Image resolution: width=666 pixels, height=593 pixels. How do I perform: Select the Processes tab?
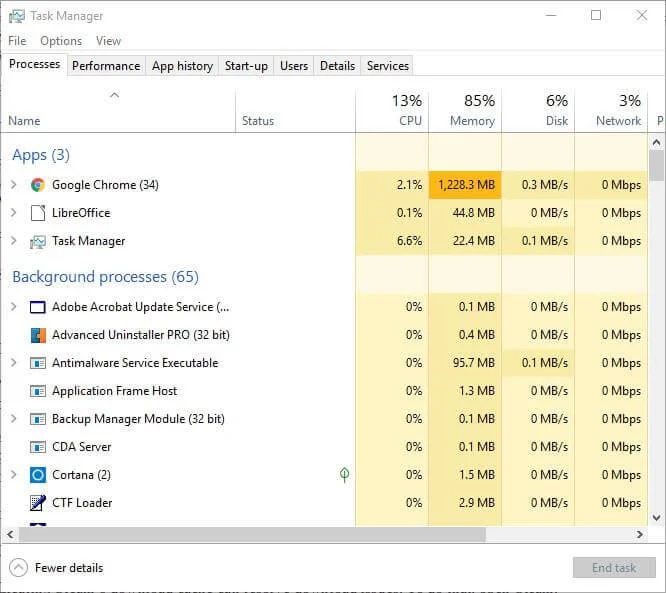[34, 64]
